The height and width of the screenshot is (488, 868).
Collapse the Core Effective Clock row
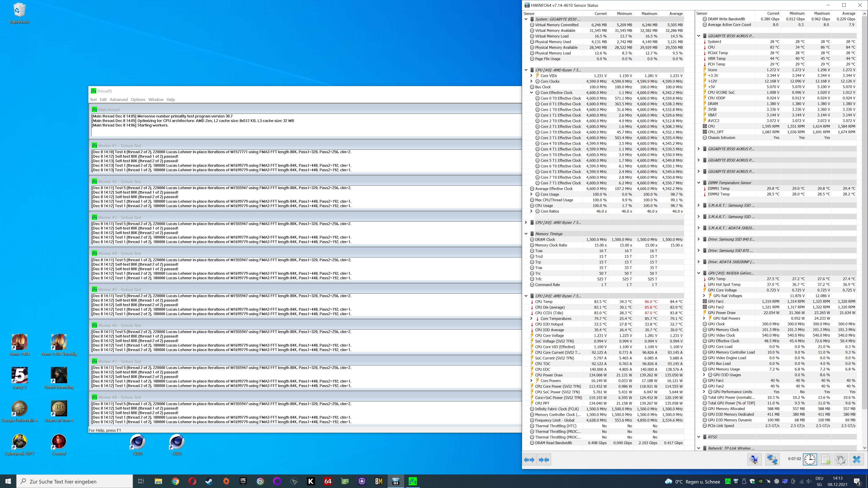pyautogui.click(x=531, y=93)
